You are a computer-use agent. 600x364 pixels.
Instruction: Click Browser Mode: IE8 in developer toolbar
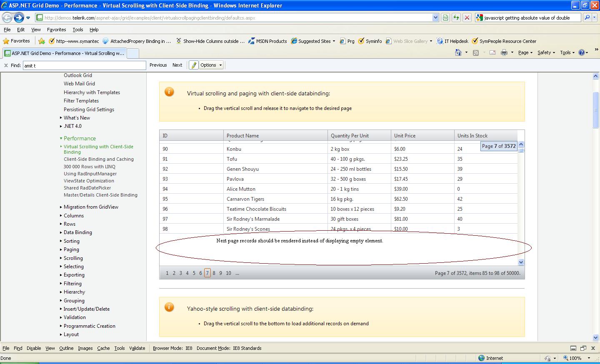[172, 348]
